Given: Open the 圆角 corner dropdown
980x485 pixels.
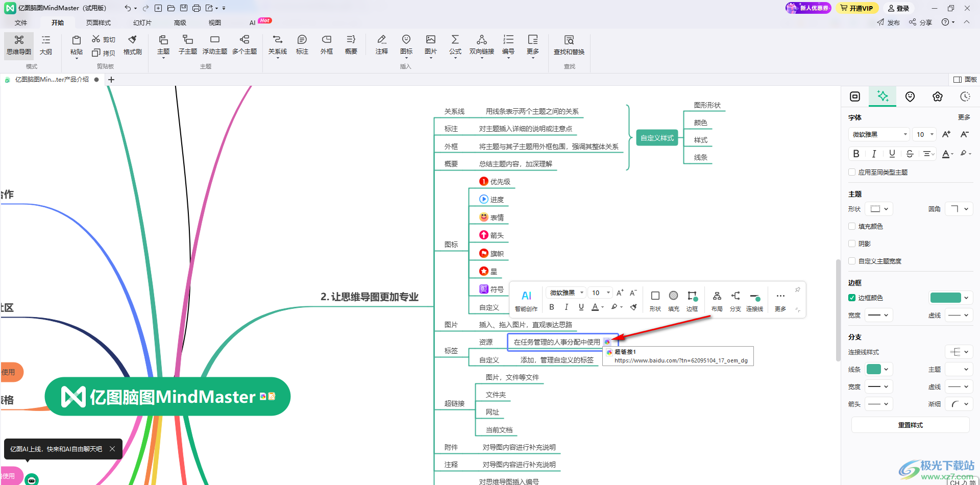Looking at the screenshot, I should pyautogui.click(x=959, y=209).
